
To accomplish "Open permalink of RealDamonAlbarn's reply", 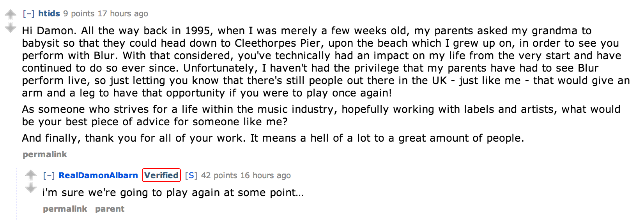I will point(65,209).
